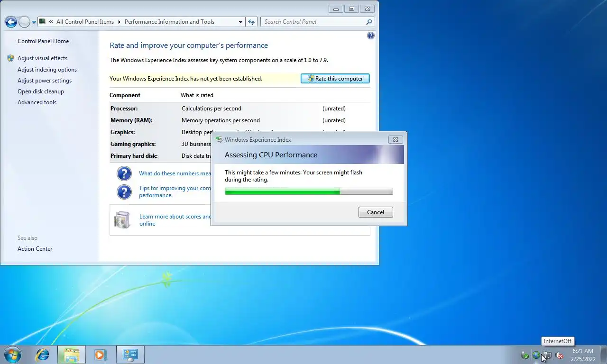
Task: Click the globe network tray icon
Action: [x=536, y=355]
